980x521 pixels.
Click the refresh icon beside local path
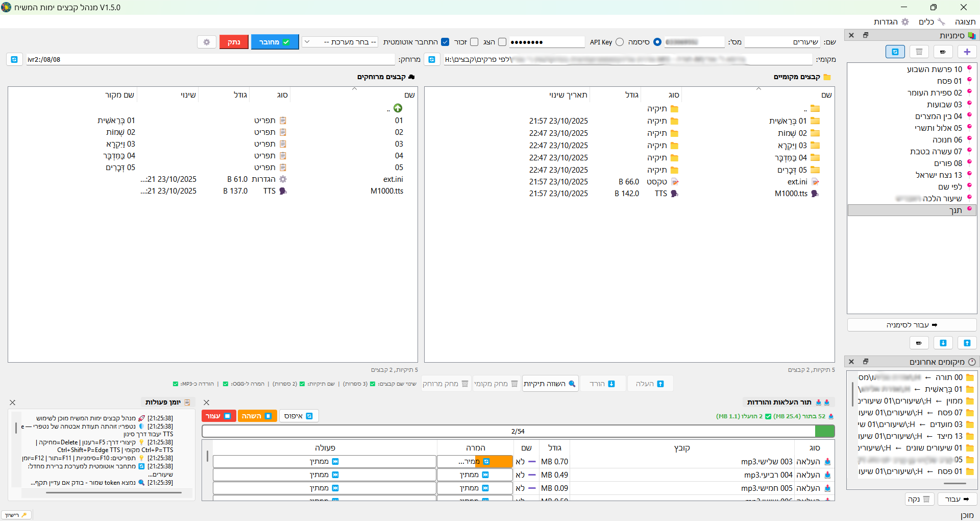coord(432,59)
